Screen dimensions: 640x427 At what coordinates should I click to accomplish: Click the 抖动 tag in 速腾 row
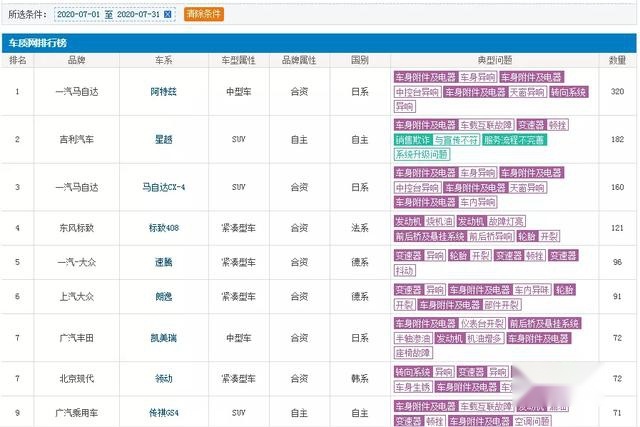pyautogui.click(x=404, y=271)
